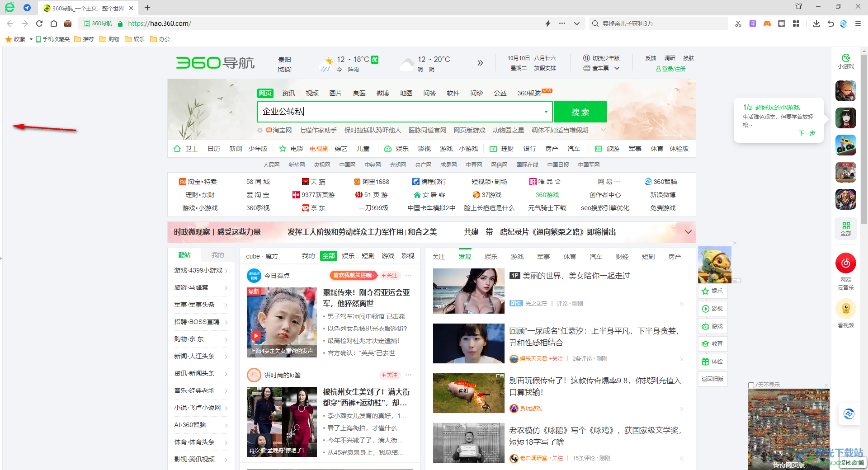The width and height of the screenshot is (868, 470).
Task: Switch feed to 娱乐 tab beside 发现
Action: tap(491, 257)
